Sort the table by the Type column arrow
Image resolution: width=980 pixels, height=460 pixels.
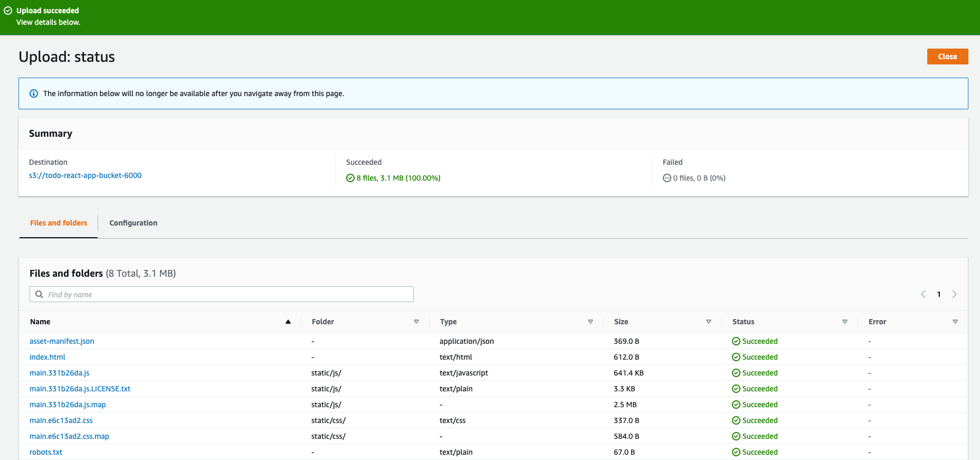point(591,322)
